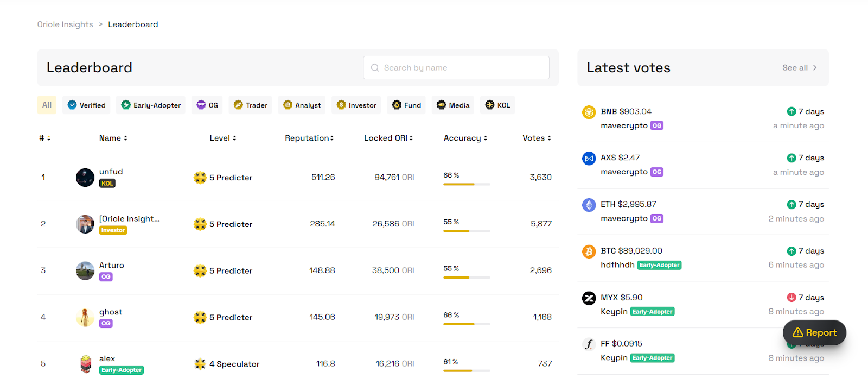Sort by rank number column
868x378 pixels.
pos(44,138)
